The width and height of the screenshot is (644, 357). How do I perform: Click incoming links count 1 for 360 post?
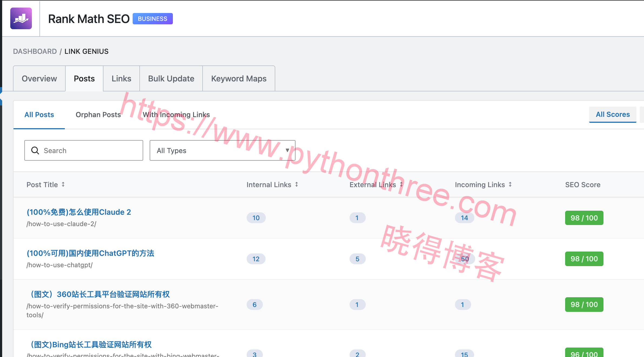[462, 305]
